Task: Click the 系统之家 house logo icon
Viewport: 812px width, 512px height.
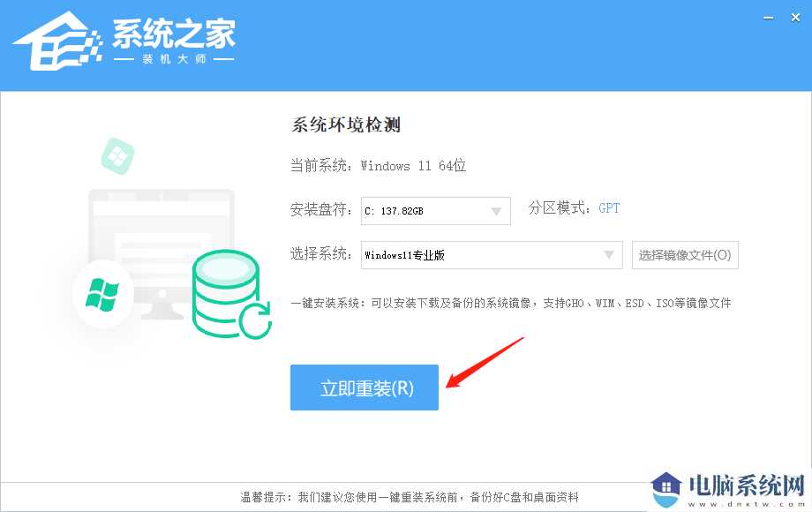Action: (57, 41)
